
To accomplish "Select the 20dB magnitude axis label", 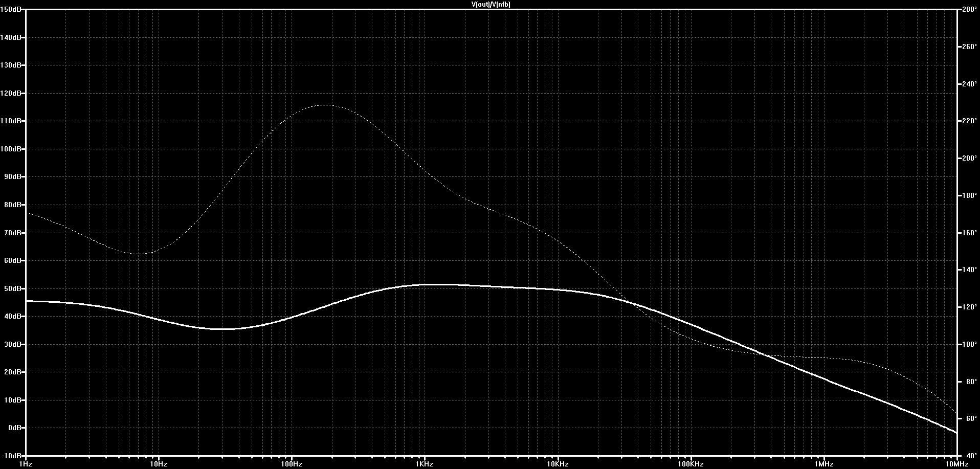I will coord(12,372).
